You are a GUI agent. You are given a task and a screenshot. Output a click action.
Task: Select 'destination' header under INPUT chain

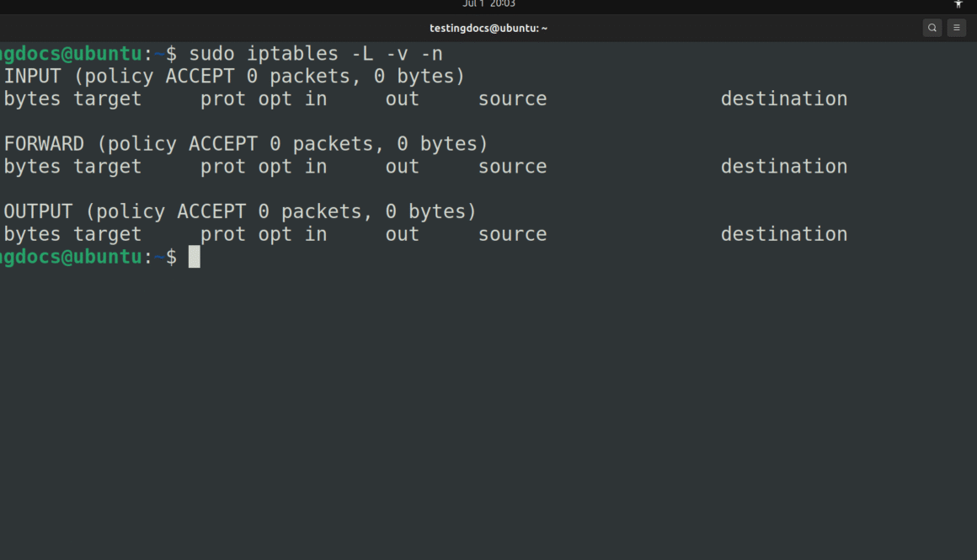point(784,99)
